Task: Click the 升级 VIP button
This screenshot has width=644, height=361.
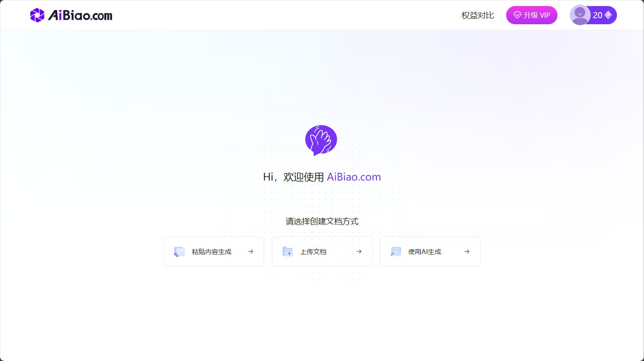Action: (x=532, y=15)
